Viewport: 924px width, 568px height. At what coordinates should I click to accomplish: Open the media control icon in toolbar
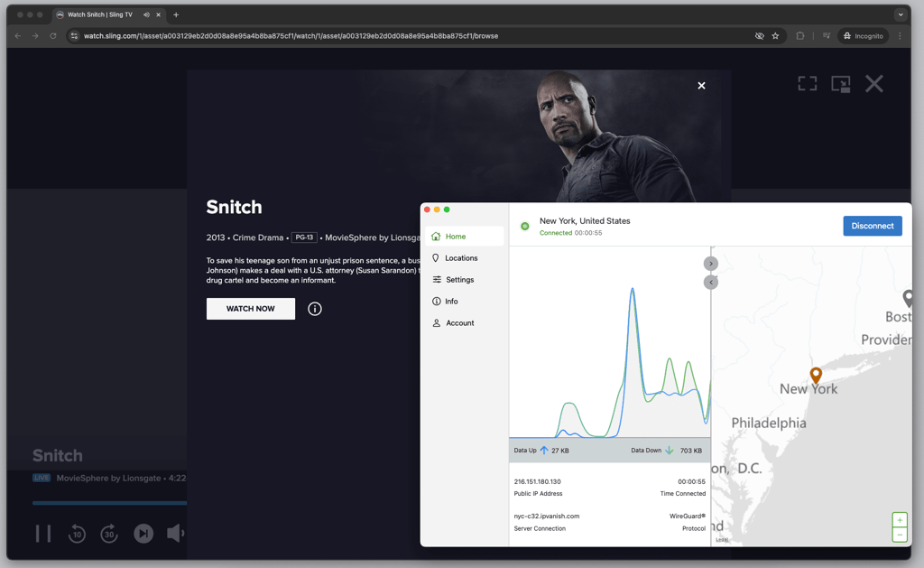(827, 36)
